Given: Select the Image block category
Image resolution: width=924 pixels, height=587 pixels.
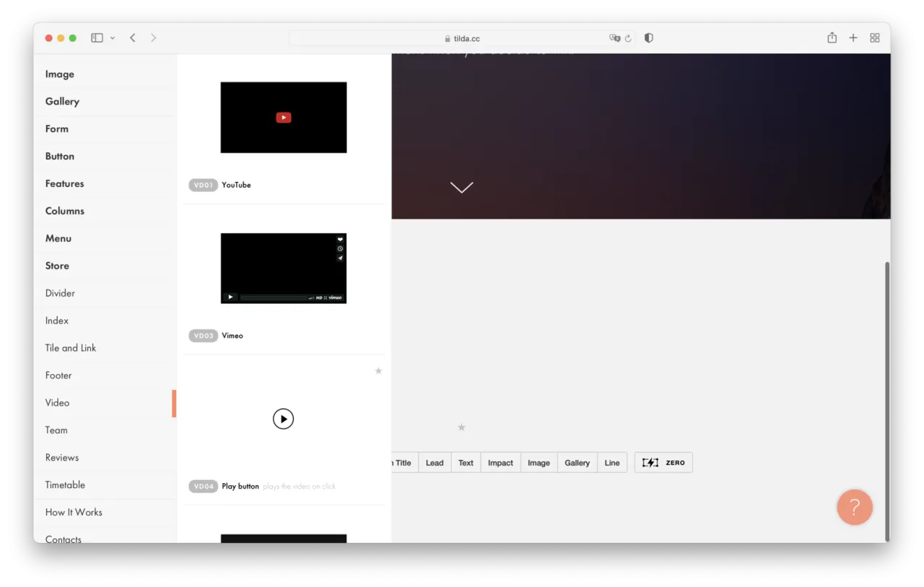Looking at the screenshot, I should click(105, 74).
